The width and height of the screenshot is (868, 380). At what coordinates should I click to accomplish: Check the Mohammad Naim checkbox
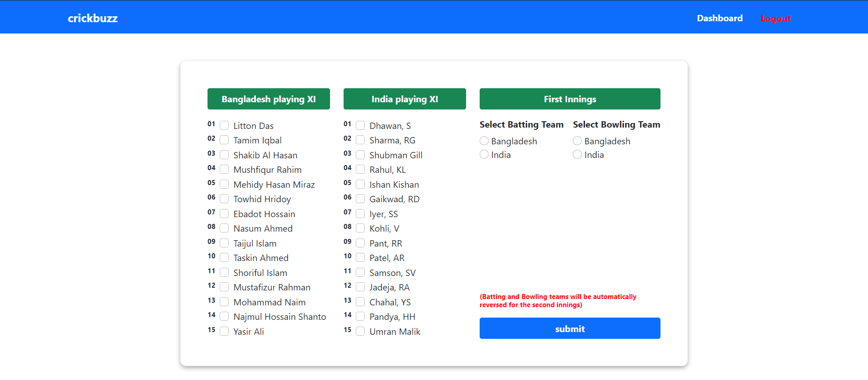(224, 302)
